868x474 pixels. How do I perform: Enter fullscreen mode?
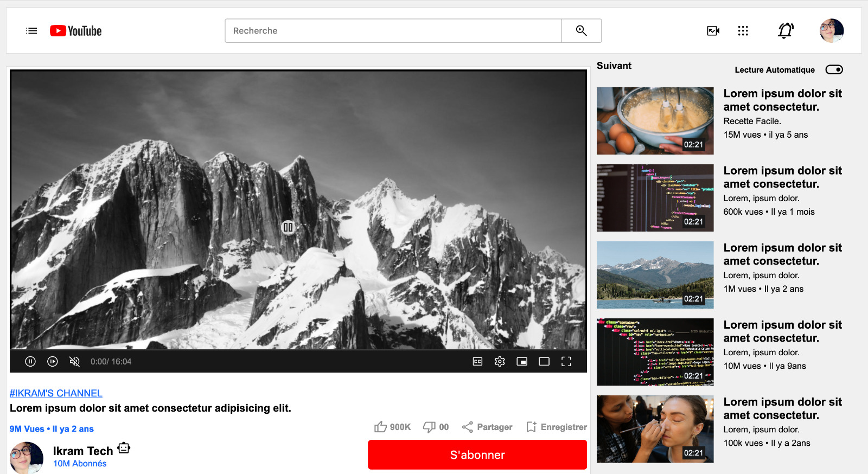[x=566, y=361]
